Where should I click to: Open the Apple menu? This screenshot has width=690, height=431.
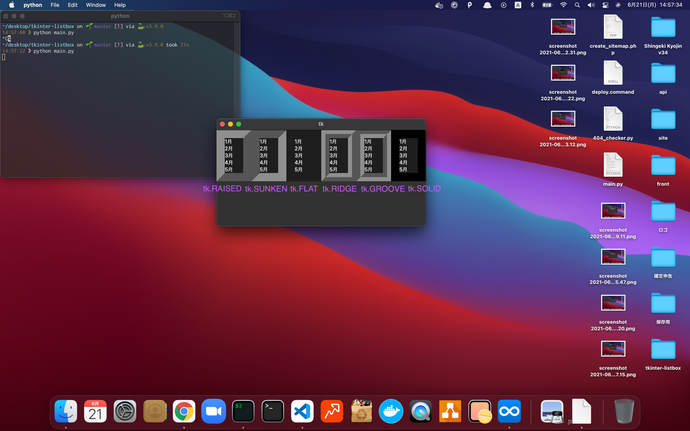11,5
